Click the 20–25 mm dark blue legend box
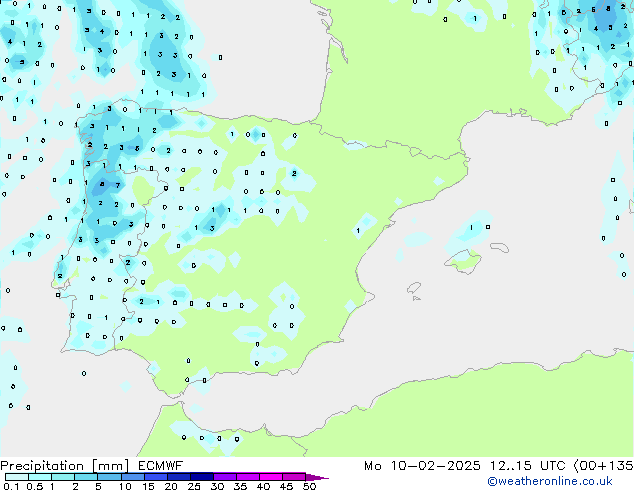The image size is (634, 490). coord(178,477)
